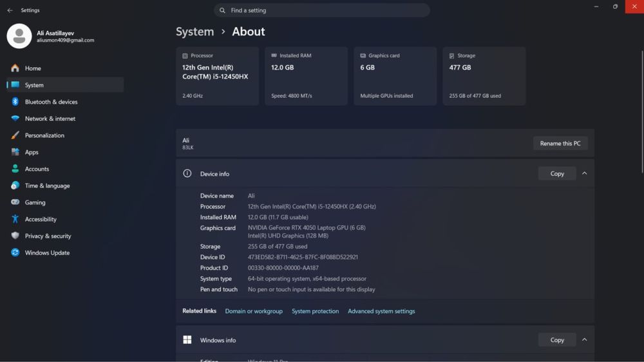The image size is (644, 362).
Task: Click Rename this PC button
Action: click(560, 144)
